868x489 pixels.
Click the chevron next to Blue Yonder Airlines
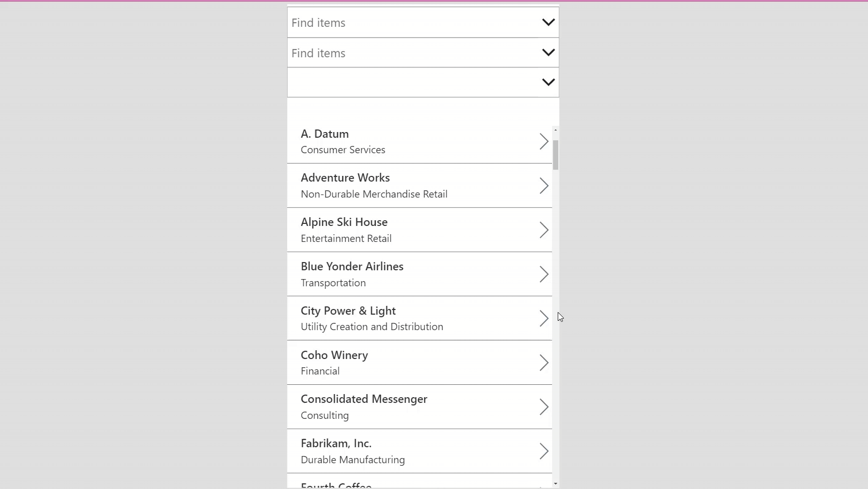(x=543, y=274)
